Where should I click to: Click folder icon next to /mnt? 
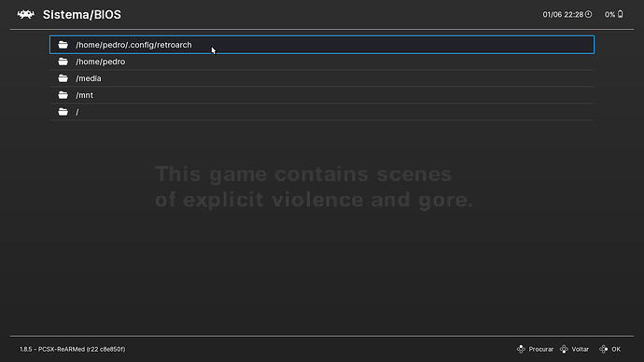click(x=63, y=95)
